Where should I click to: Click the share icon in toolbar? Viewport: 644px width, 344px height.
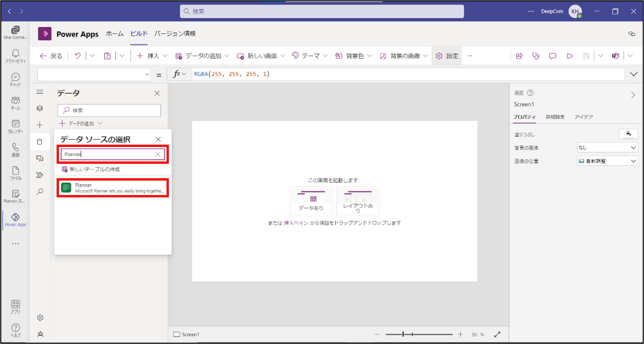519,56
